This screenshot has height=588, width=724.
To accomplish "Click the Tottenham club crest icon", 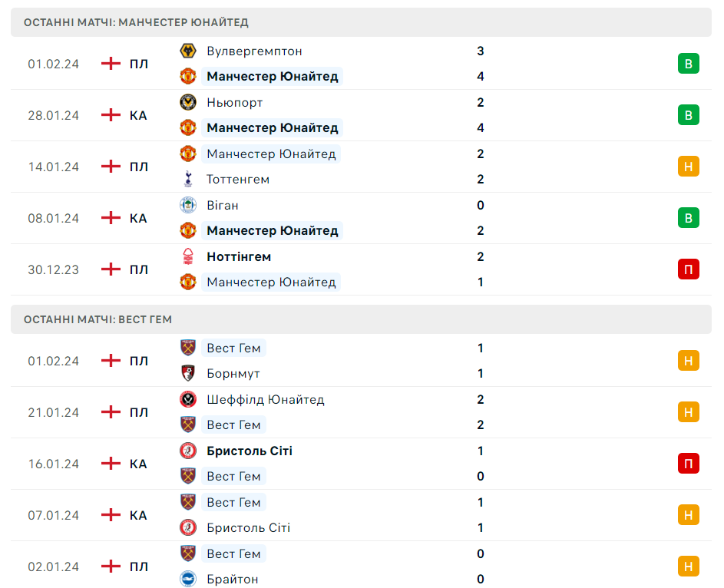I will (188, 180).
